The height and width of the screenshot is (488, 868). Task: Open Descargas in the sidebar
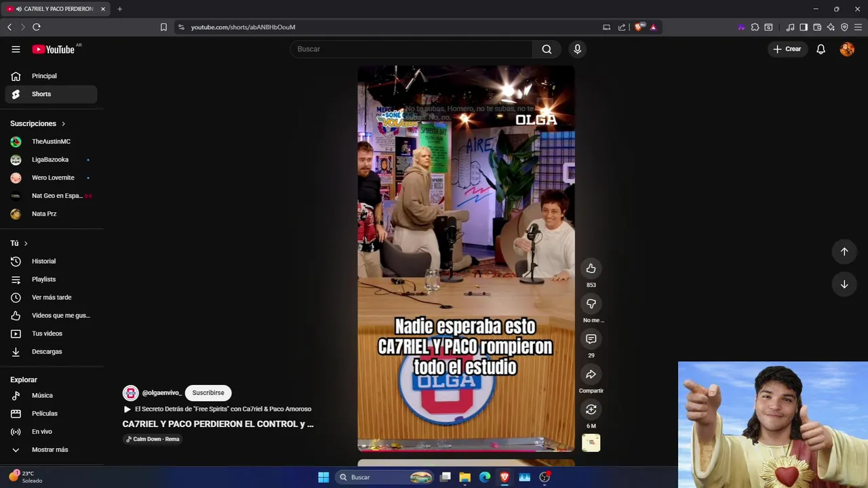tap(51, 352)
